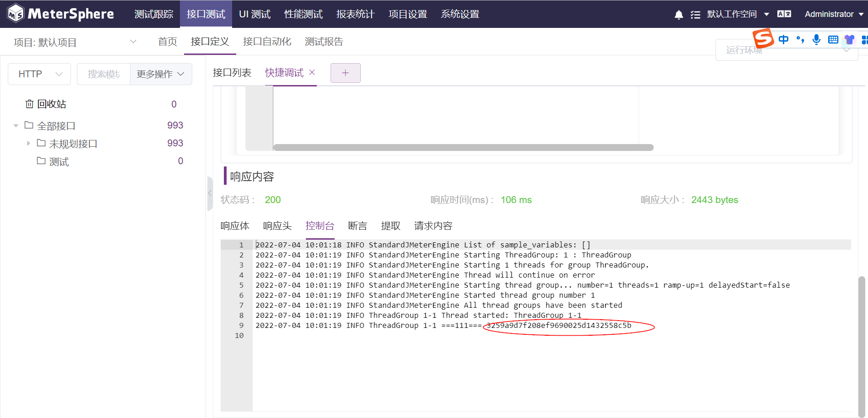Click status code value 200
Screen dimensions: 868x418
(x=273, y=200)
